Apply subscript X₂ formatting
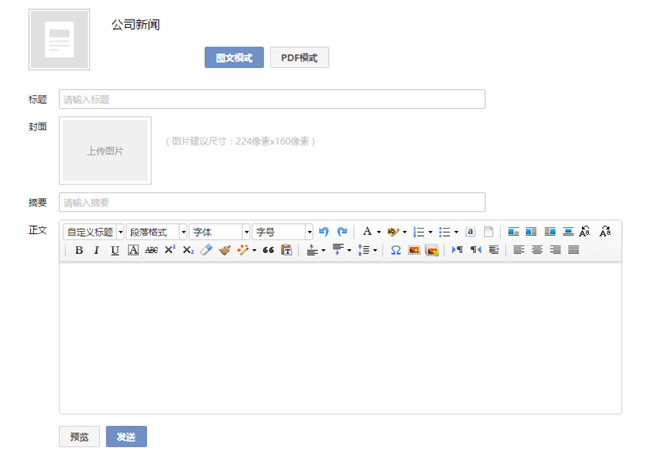 coord(188,250)
